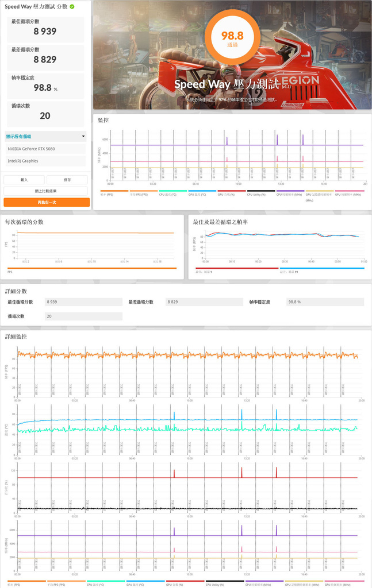Toggle pink GPU clock legend below the 詳細監控 charts
The height and width of the screenshot is (588, 372).
click(x=344, y=583)
